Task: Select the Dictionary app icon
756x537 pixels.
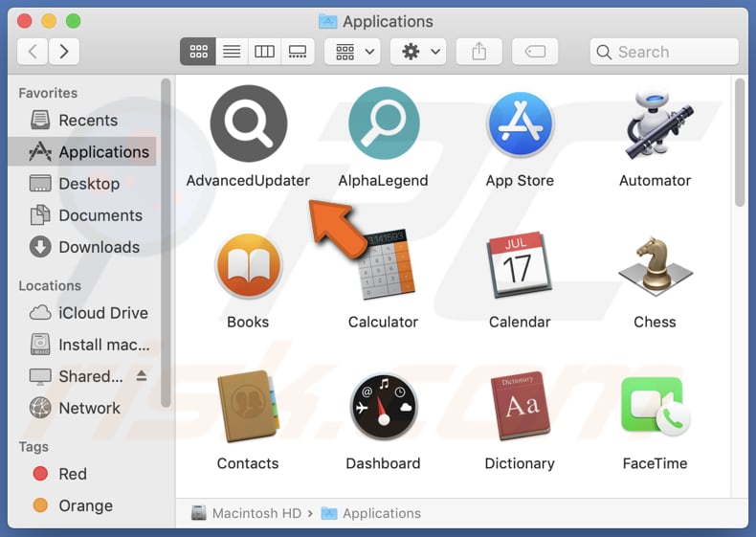Action: coord(520,406)
